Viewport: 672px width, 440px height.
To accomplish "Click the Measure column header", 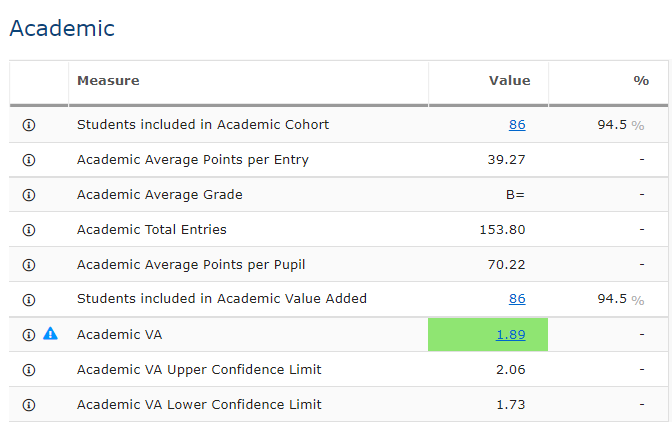I will [x=108, y=81].
